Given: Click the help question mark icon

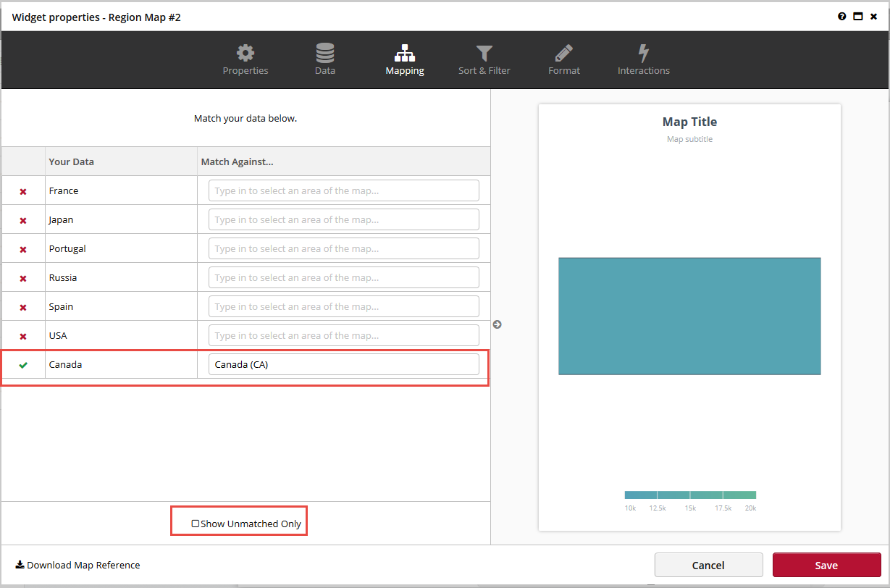Looking at the screenshot, I should click(x=841, y=16).
